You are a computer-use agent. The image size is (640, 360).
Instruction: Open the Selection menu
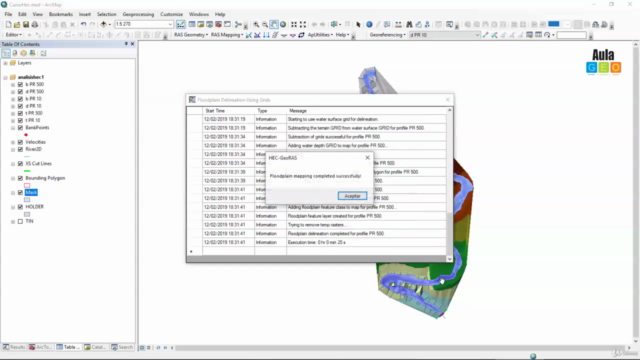(x=107, y=14)
